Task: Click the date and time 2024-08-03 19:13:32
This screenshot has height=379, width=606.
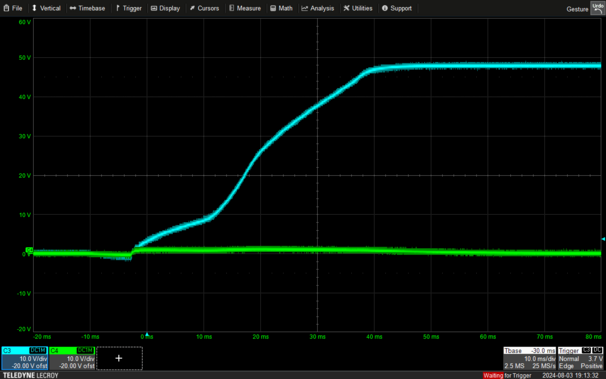Action: [x=570, y=375]
